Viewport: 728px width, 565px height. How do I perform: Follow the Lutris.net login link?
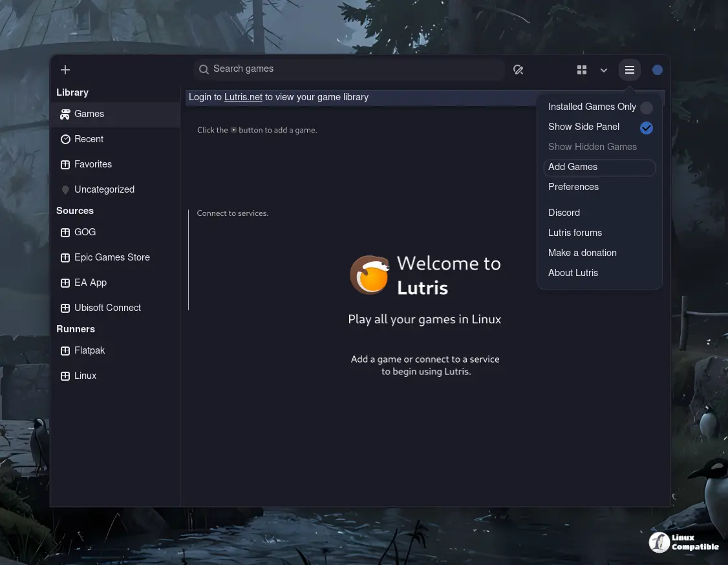pyautogui.click(x=243, y=97)
